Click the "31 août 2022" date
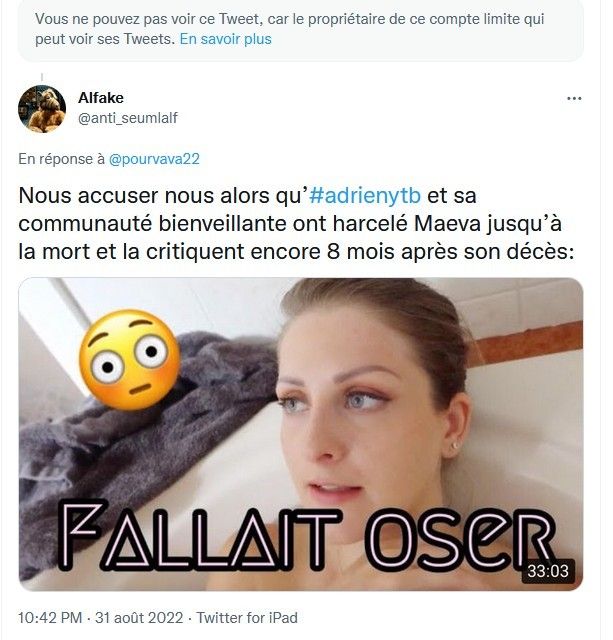This screenshot has height=640, width=613. (x=139, y=618)
